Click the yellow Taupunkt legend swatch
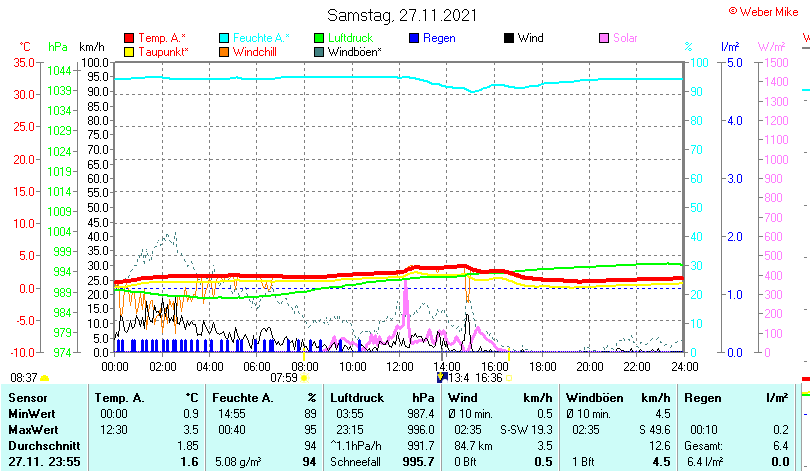Screen dimensions: 810x471 click(x=128, y=51)
